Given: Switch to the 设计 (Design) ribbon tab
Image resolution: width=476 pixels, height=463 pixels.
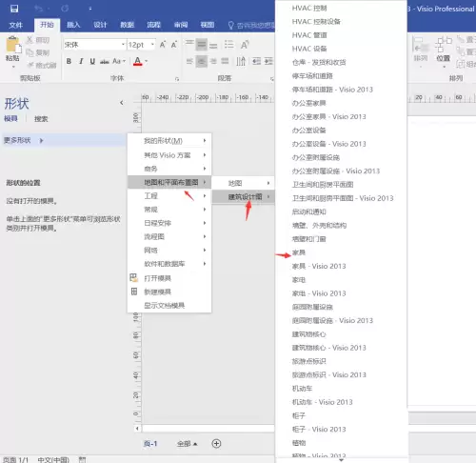Looking at the screenshot, I should (100, 25).
